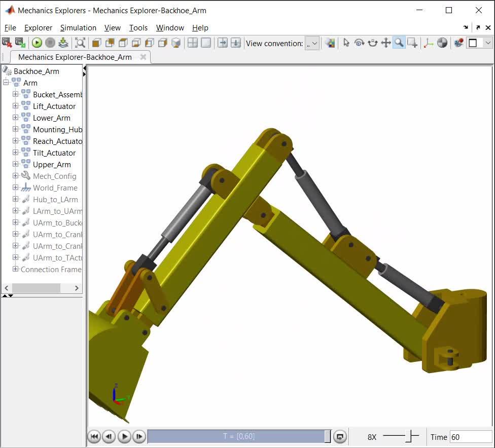
Task: Click the four-pane split view icon
Action: 193,43
